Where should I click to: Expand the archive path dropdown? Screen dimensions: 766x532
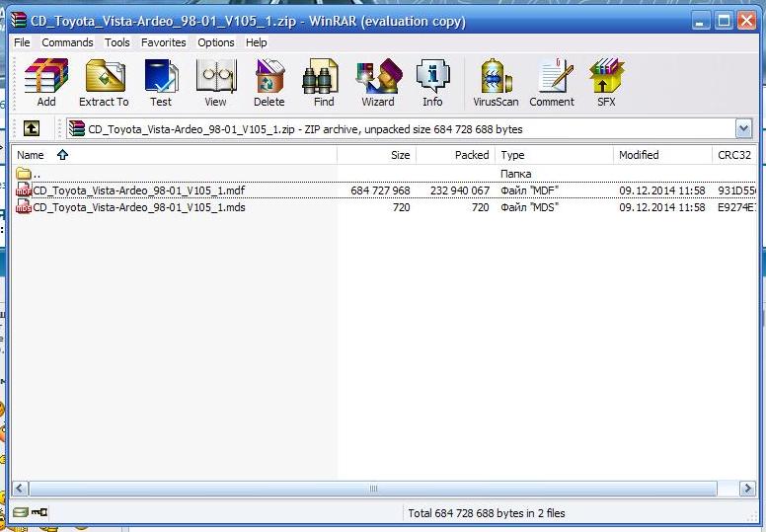(743, 128)
